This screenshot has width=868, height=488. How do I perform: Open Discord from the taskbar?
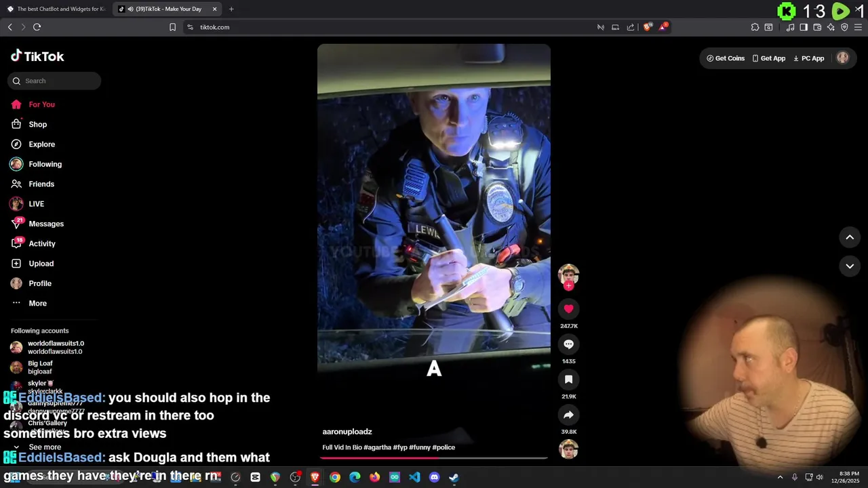435,477
